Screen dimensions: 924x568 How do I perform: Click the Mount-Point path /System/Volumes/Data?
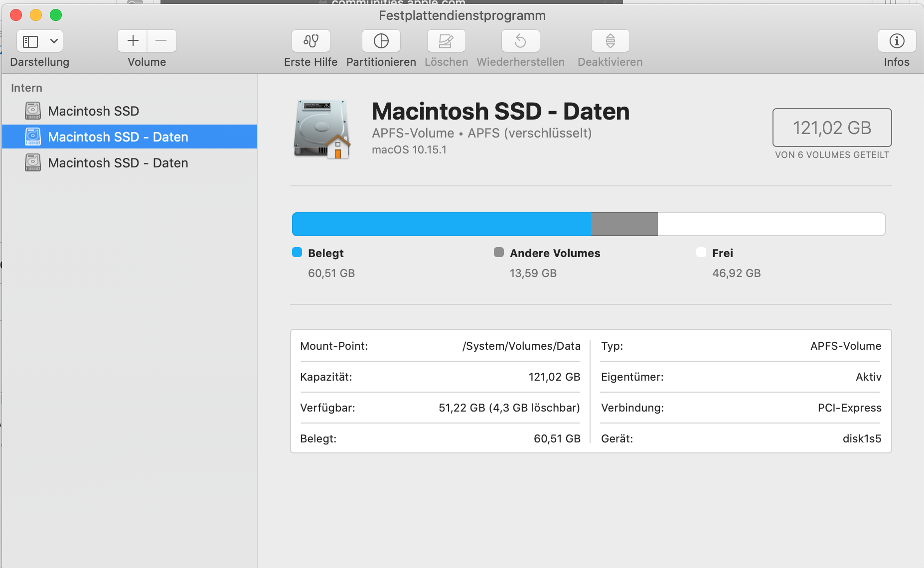[x=521, y=346]
